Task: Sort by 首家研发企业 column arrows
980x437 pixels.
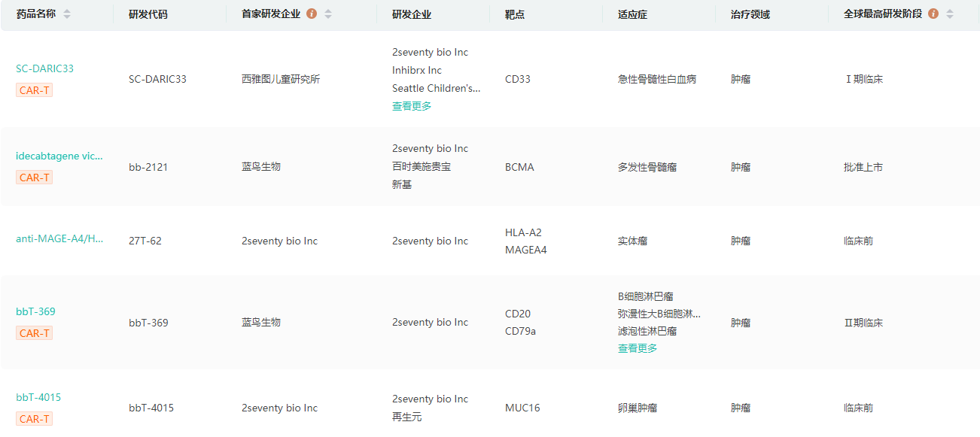Action: click(328, 14)
